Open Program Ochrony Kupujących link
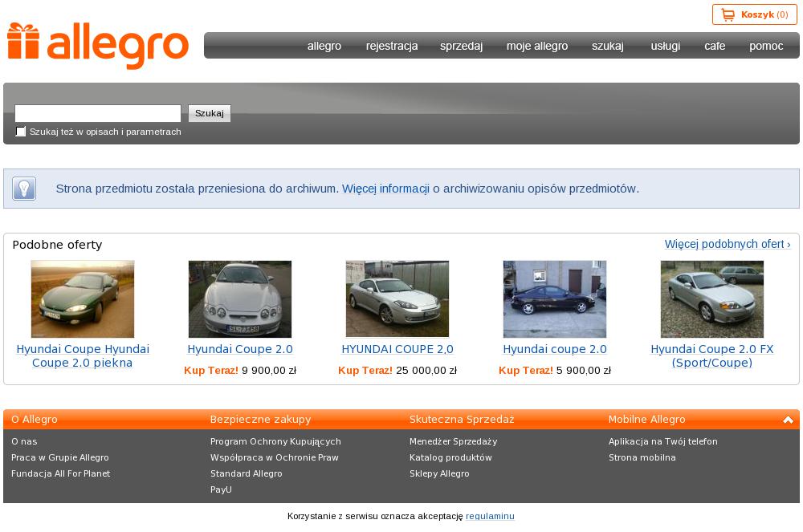Image resolution: width=803 pixels, height=532 pixels. coord(275,441)
